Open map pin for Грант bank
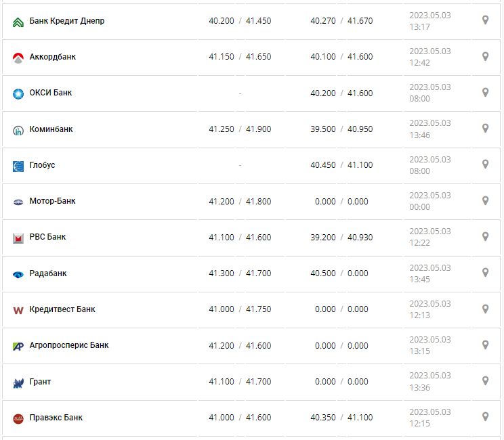This screenshot has width=504, height=440. click(x=485, y=380)
